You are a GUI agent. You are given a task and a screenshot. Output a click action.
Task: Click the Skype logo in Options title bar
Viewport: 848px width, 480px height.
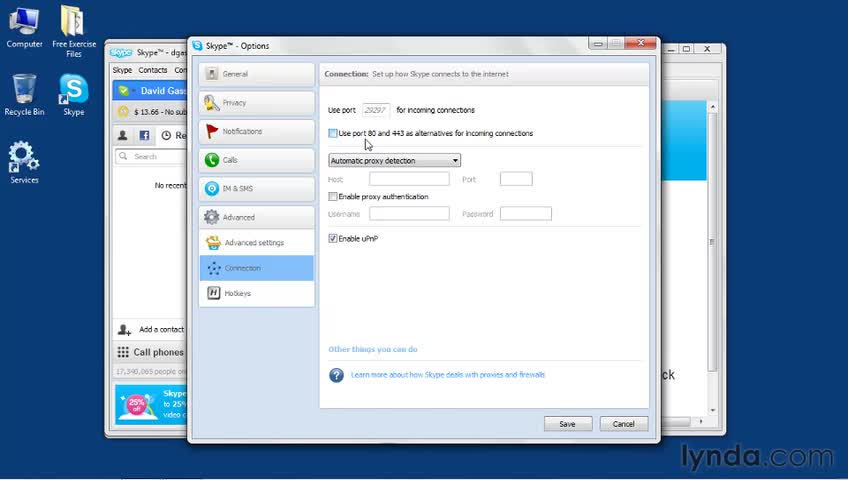pyautogui.click(x=197, y=46)
